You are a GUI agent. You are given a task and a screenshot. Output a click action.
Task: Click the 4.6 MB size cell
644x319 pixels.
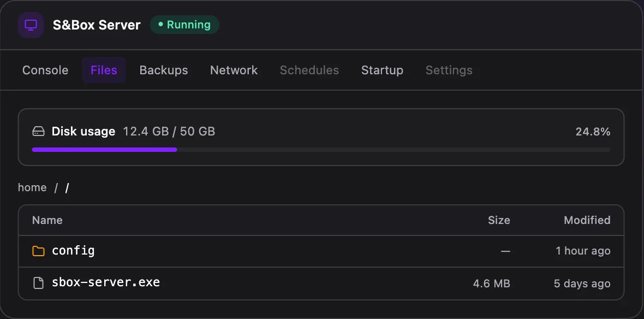492,283
